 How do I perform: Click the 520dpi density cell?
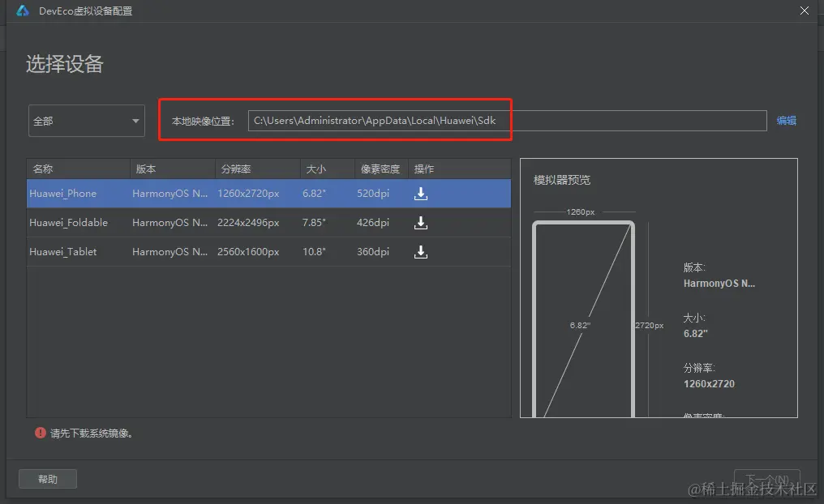pyautogui.click(x=373, y=193)
